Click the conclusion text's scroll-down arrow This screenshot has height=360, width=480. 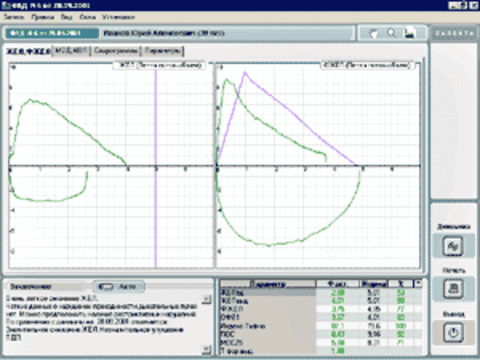tap(207, 349)
